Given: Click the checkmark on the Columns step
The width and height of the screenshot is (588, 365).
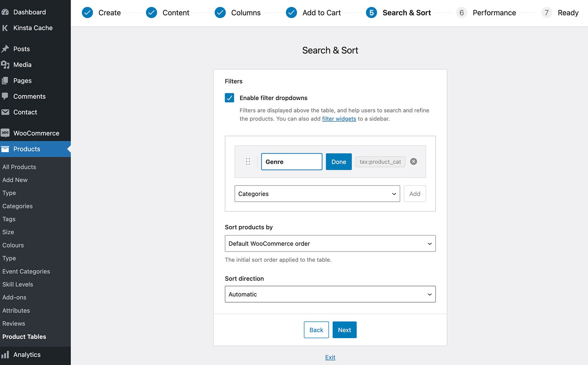Looking at the screenshot, I should [220, 13].
